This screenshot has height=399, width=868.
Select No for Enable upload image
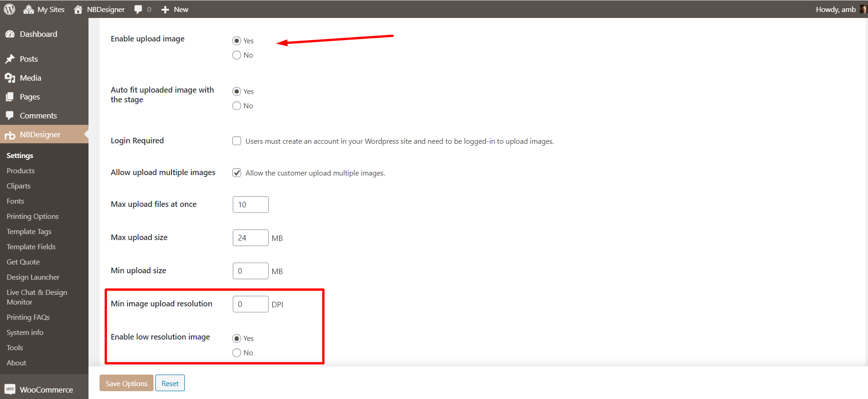pyautogui.click(x=236, y=55)
